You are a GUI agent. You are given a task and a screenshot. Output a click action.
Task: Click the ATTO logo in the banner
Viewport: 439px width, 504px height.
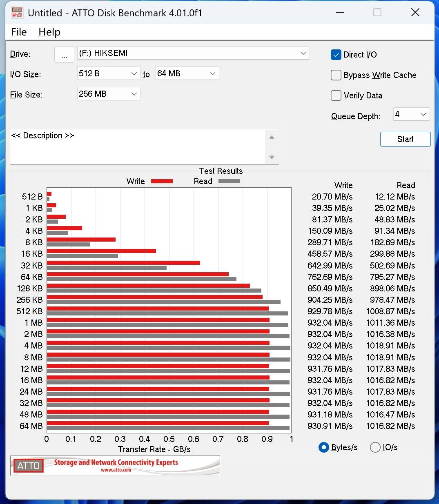(28, 466)
